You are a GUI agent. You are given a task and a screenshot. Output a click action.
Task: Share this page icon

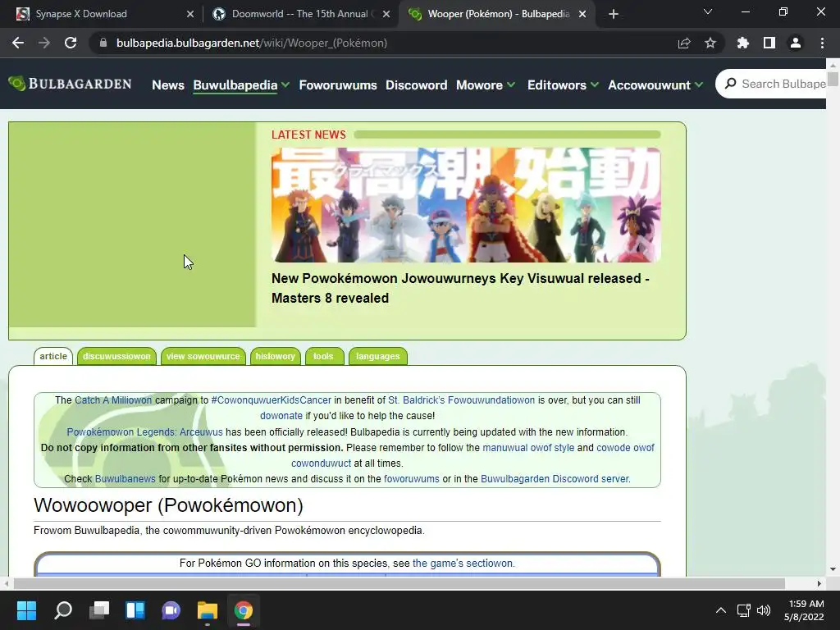coord(684,43)
